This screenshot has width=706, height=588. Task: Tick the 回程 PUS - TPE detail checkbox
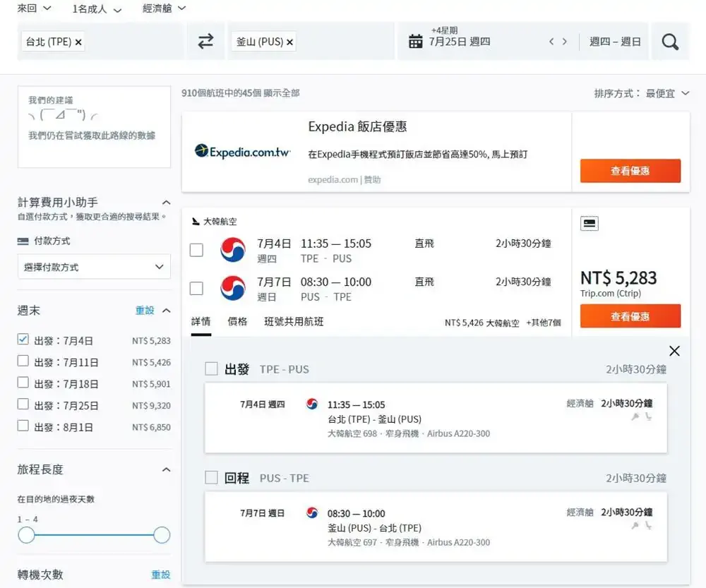click(211, 477)
